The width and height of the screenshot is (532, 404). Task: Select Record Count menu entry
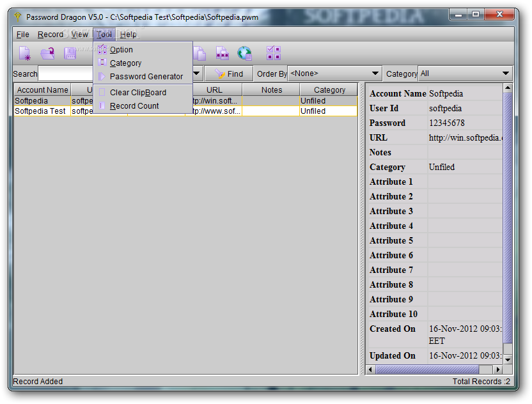click(x=143, y=106)
